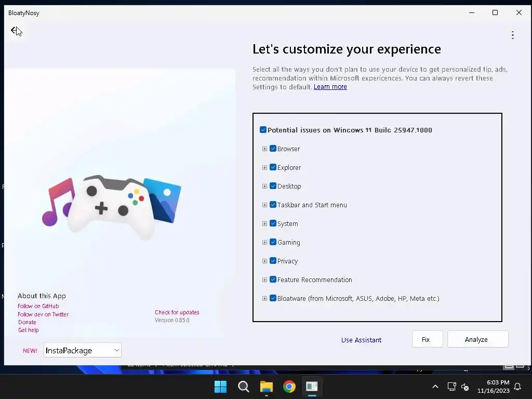This screenshot has width=532, height=399.
Task: Click Check for updates link
Action: (x=177, y=312)
